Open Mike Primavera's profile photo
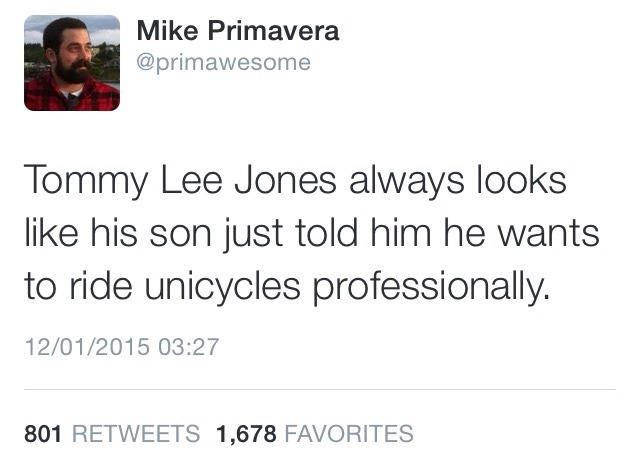 (x=72, y=62)
